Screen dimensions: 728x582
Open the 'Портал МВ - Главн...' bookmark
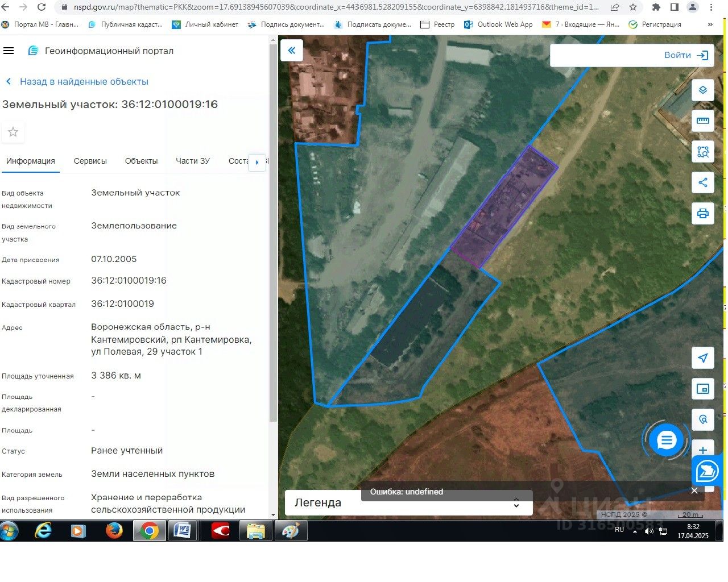(40, 24)
